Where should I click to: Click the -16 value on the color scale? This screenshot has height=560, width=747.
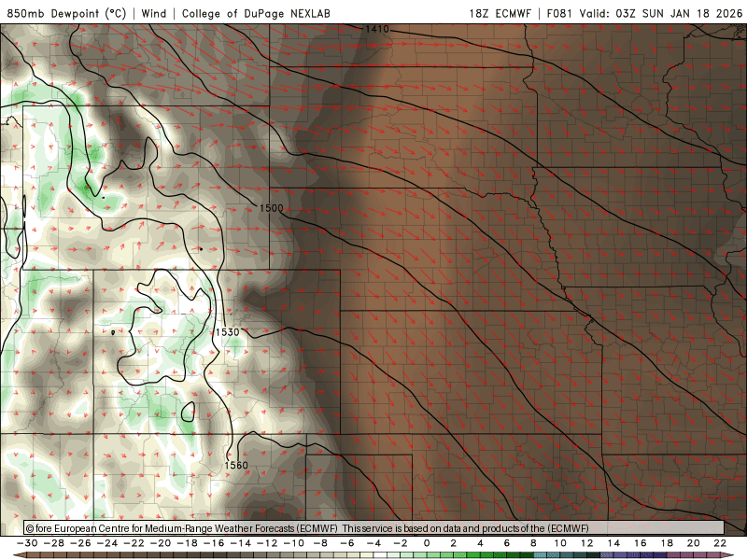point(214,543)
